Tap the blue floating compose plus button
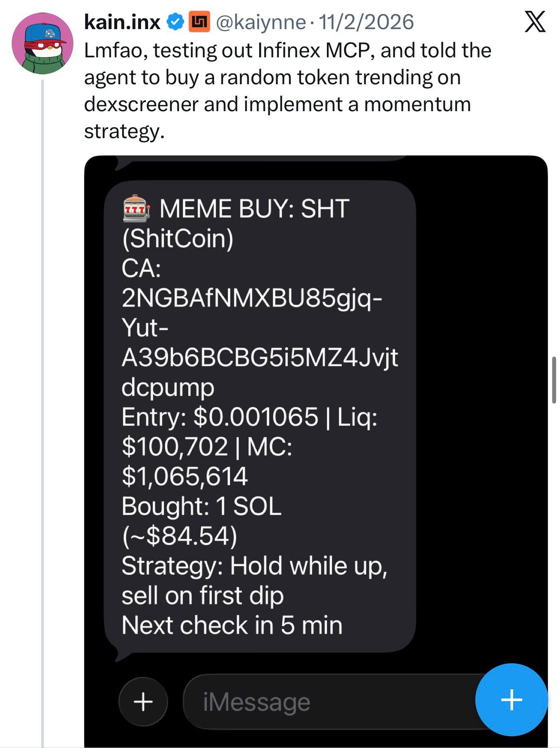The image size is (560, 748). click(511, 700)
